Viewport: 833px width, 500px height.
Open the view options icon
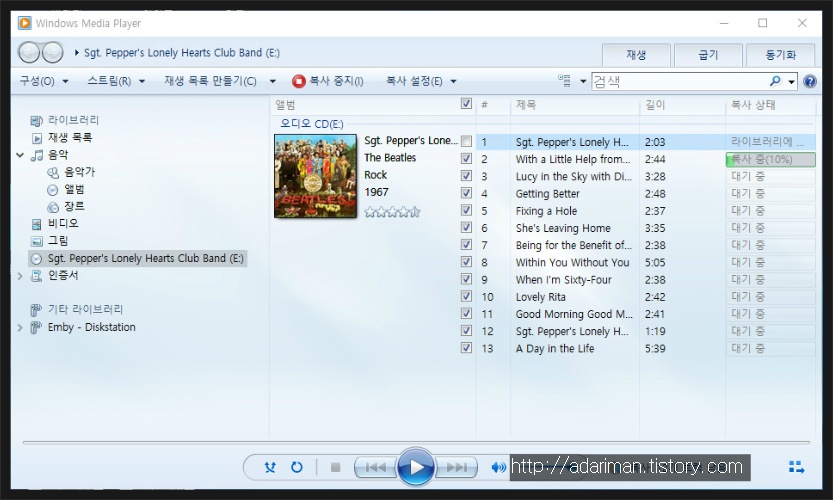pyautogui.click(x=564, y=81)
